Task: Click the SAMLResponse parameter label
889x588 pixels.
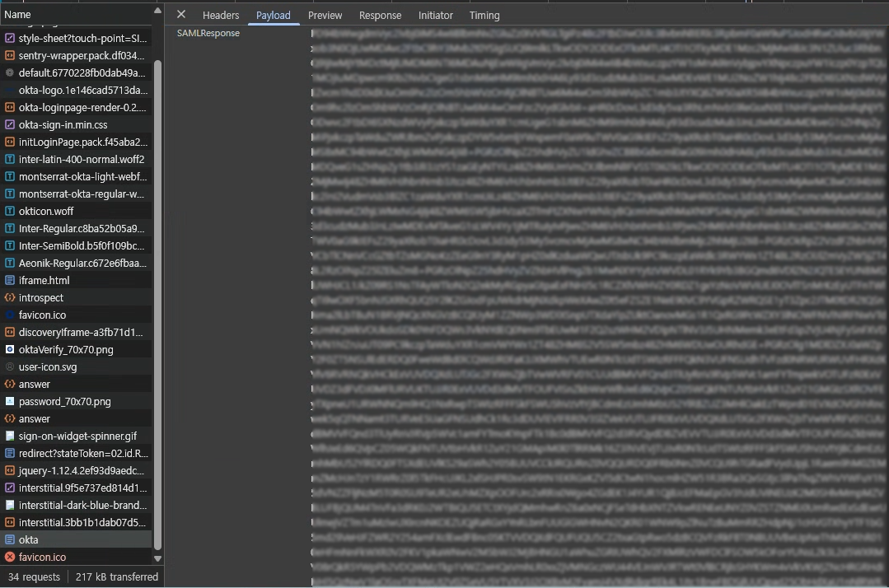Action: (x=208, y=33)
